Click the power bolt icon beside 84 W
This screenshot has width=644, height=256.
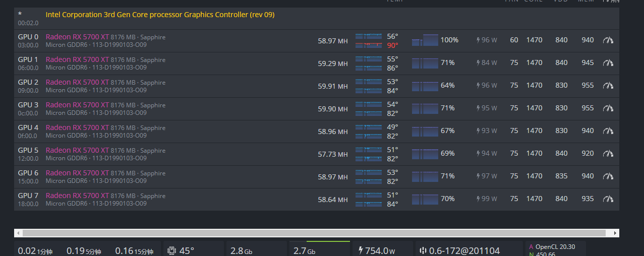coord(478,63)
